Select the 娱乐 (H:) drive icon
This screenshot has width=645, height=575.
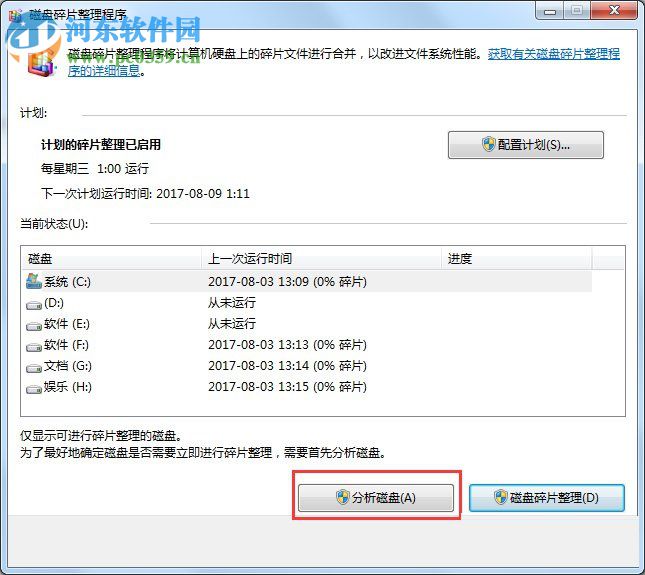click(34, 389)
